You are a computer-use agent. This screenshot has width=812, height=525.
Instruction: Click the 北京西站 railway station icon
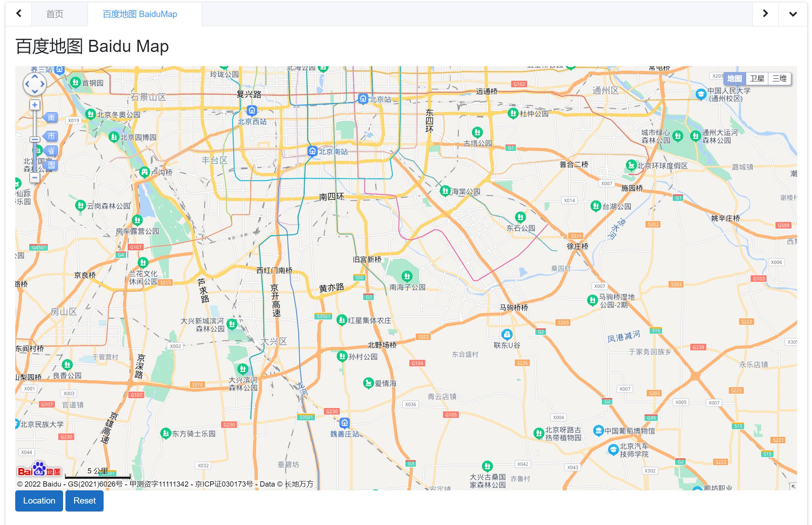252,111
